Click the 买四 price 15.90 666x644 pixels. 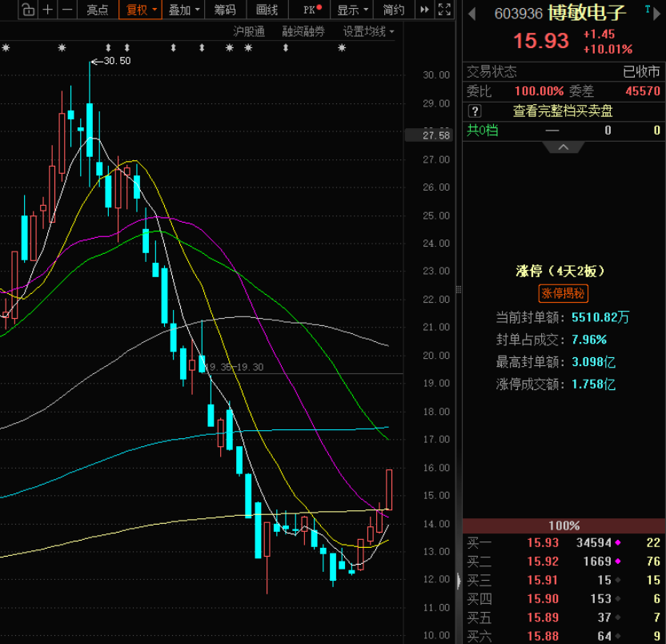543,598
